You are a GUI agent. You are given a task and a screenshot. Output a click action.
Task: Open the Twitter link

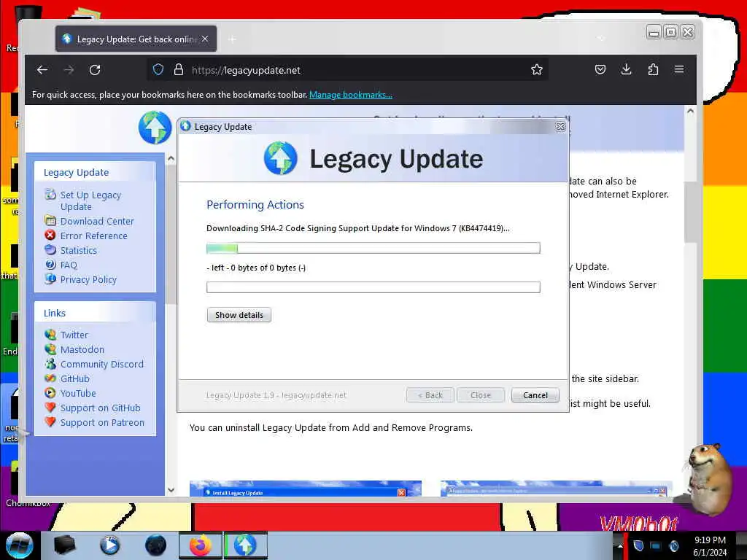click(74, 335)
